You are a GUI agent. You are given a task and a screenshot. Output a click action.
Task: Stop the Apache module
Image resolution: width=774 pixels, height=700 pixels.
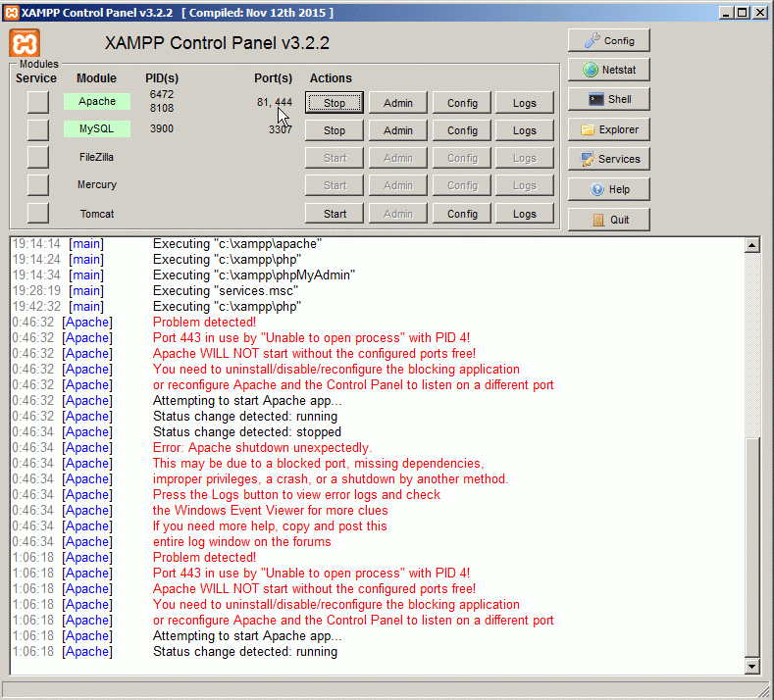click(x=335, y=103)
